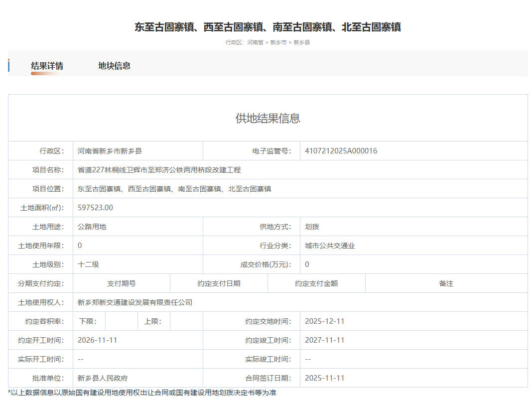Click the 支付期号 column header
532x397 pixels.
pos(121,283)
